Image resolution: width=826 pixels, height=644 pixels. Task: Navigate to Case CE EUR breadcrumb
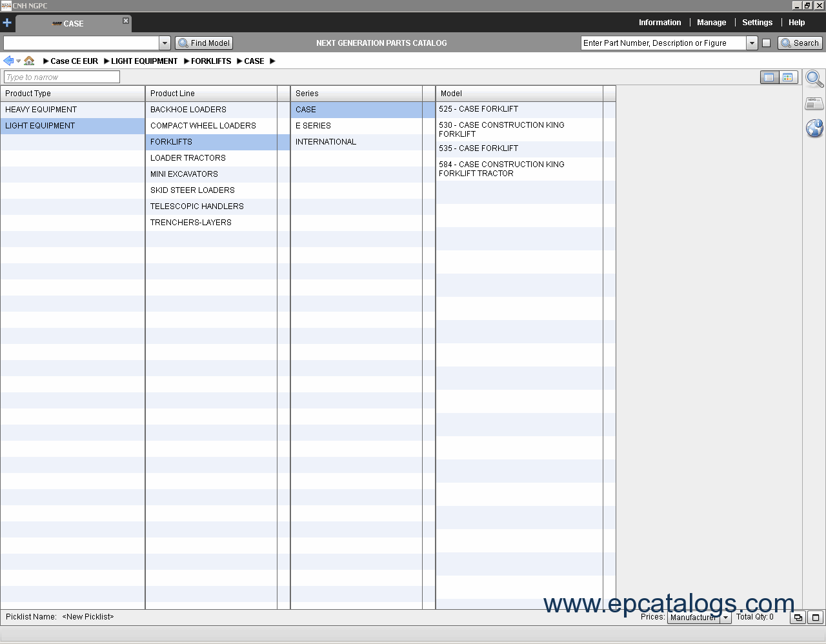(74, 61)
